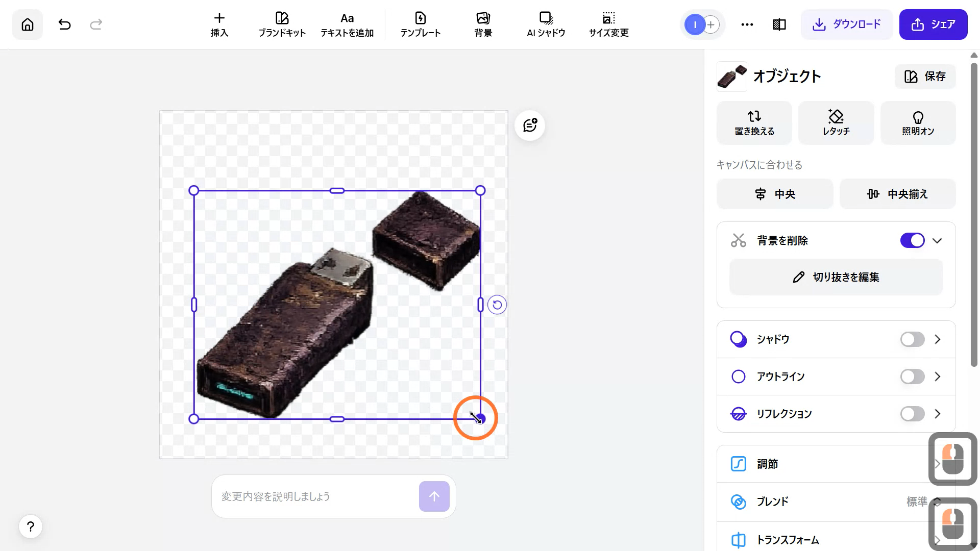Open the 背景 background tool
980x551 pixels.
483,24
